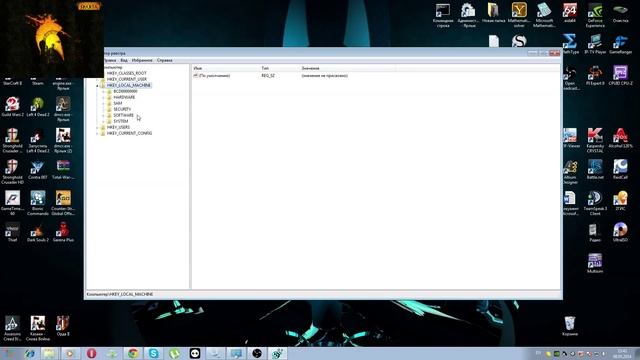The width and height of the screenshot is (640, 360).
Task: Open Skype from the taskbar
Action: [153, 353]
